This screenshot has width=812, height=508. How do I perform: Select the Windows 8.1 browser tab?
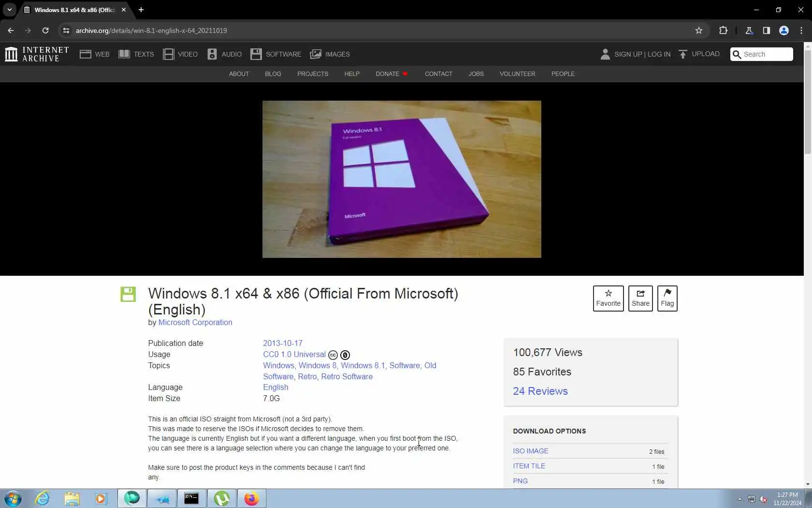74,10
